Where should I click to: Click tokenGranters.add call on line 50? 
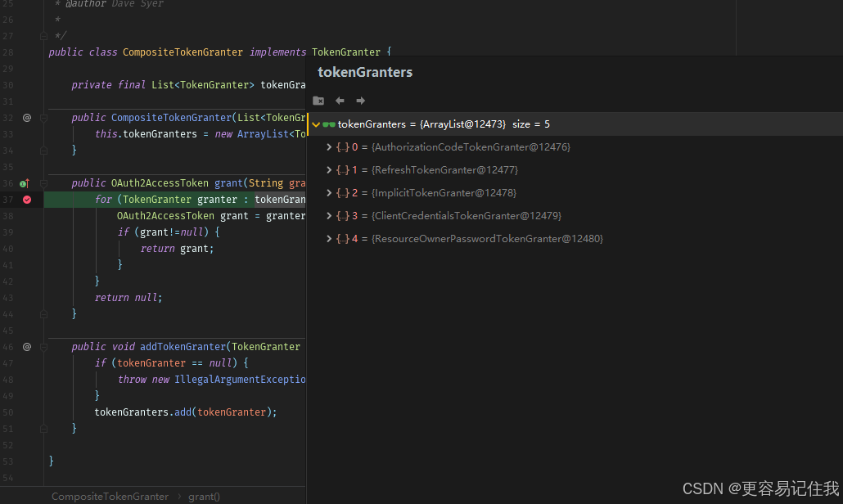click(186, 412)
